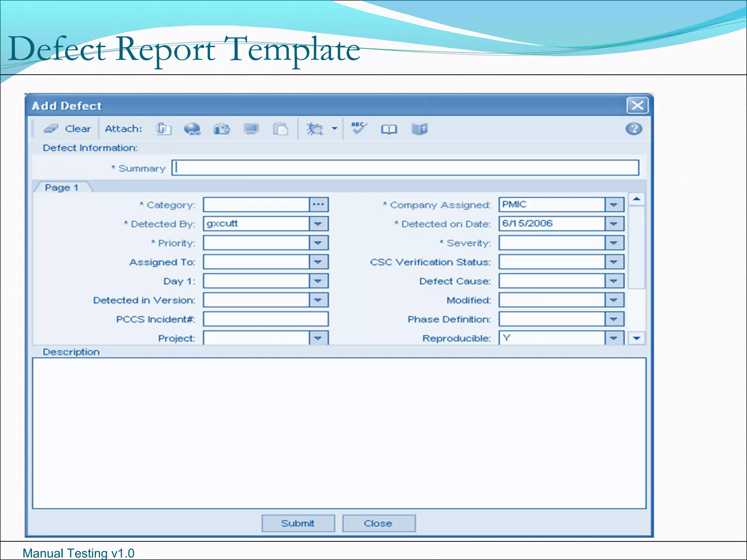
Task: Click the Clear eraser button
Action: coord(67,129)
